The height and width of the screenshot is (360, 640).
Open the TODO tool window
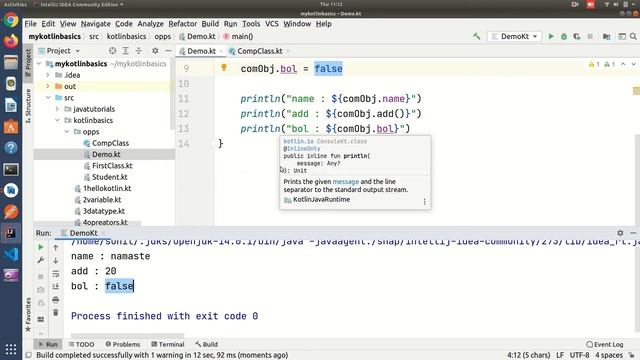click(82, 344)
